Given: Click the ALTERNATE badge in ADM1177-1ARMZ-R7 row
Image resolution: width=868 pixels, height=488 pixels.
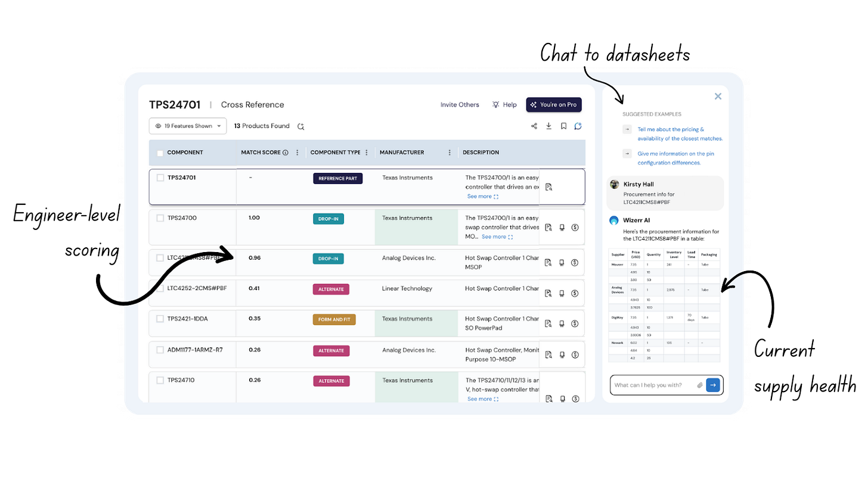Looking at the screenshot, I should [331, 350].
